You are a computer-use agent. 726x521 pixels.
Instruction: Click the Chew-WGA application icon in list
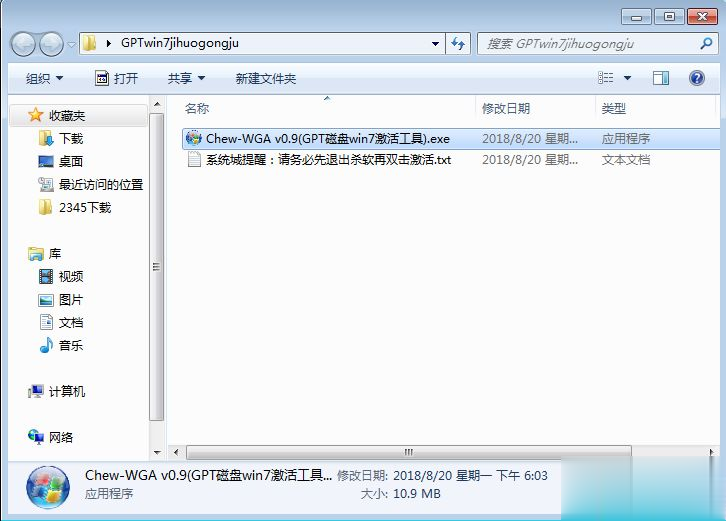pos(194,138)
